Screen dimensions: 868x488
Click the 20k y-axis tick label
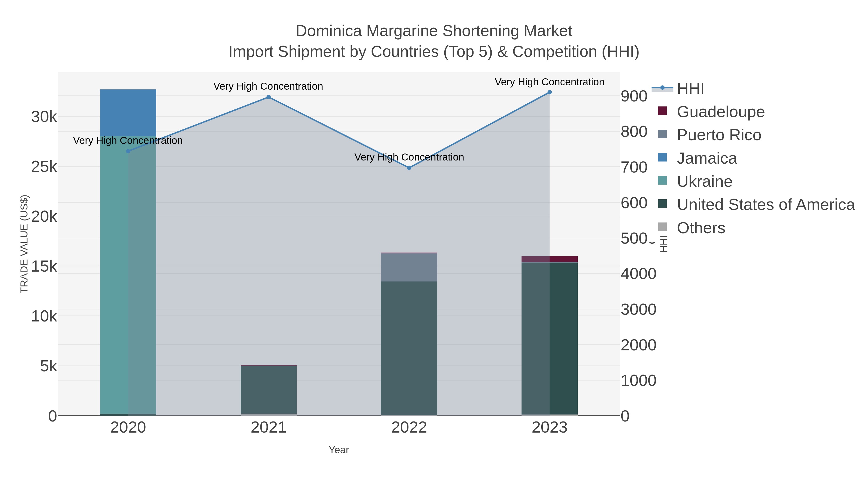point(44,217)
